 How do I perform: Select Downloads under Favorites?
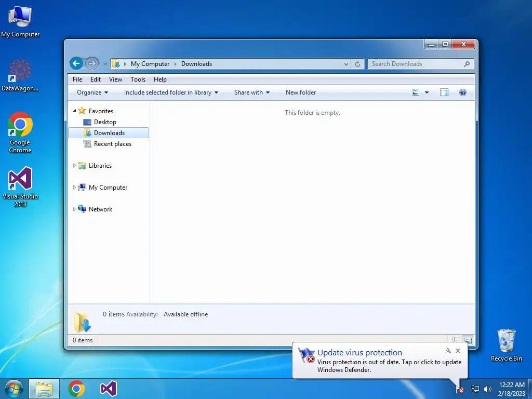(x=109, y=132)
